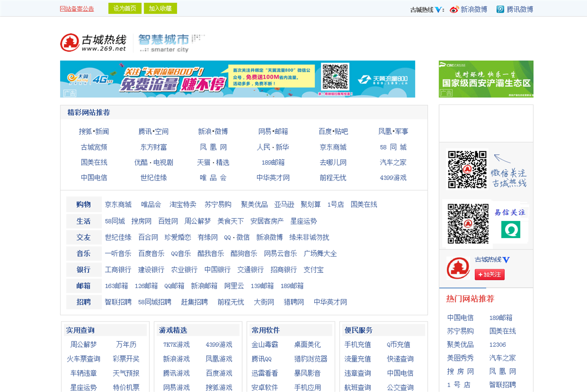Open the 支付宝 link
Viewport: 587px width, 392px height.
[x=314, y=270]
